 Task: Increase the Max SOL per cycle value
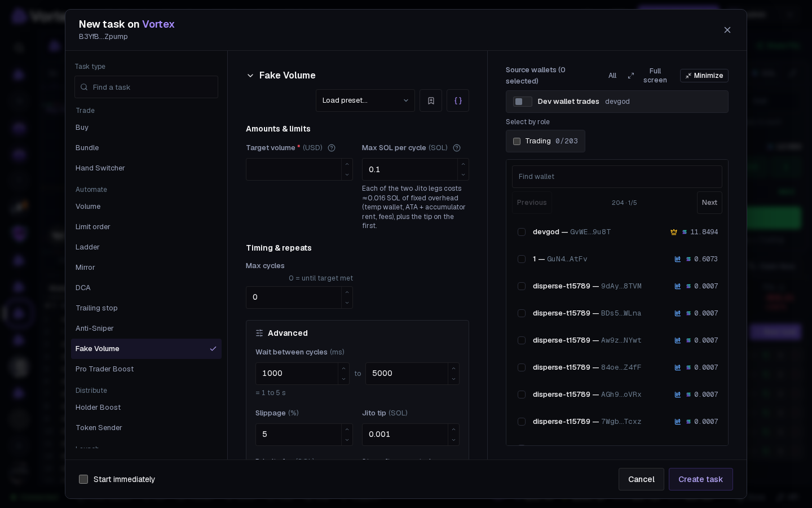pos(463,164)
